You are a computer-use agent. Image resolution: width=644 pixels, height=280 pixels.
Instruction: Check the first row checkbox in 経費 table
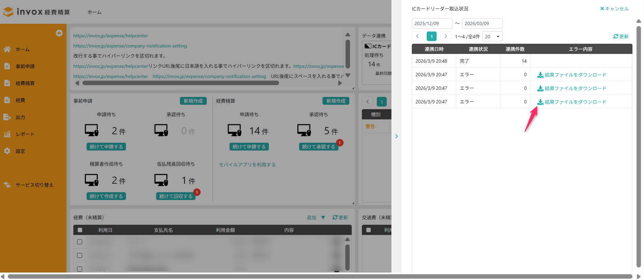(80, 242)
